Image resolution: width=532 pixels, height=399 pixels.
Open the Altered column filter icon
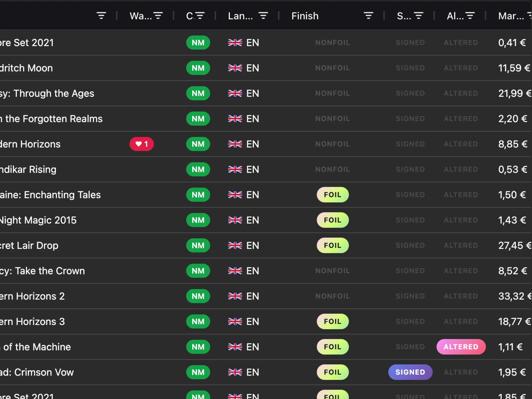pos(470,16)
